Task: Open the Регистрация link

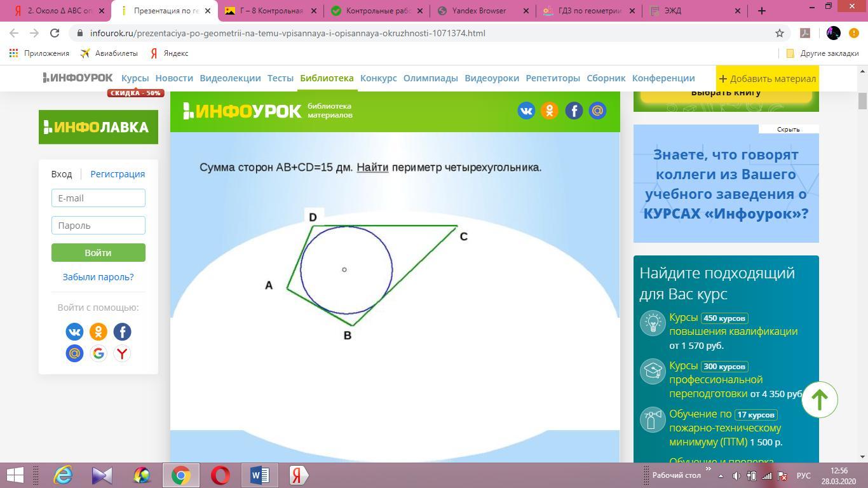Action: (x=118, y=174)
